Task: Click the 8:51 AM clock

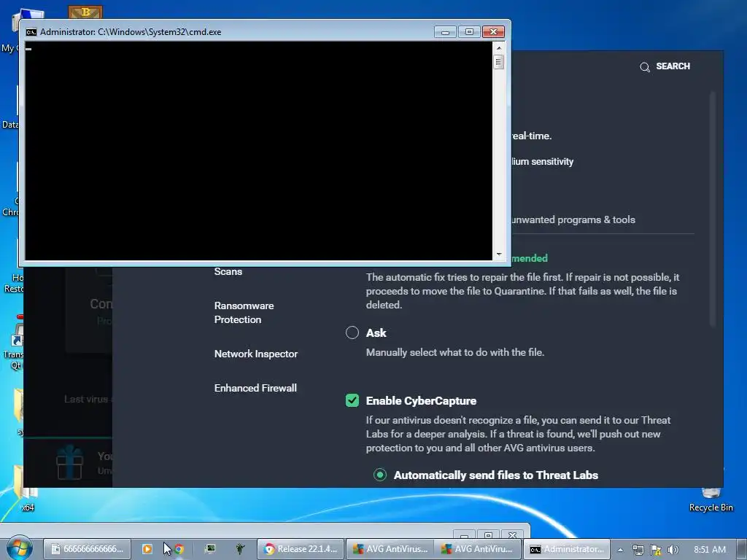Action: pos(709,550)
